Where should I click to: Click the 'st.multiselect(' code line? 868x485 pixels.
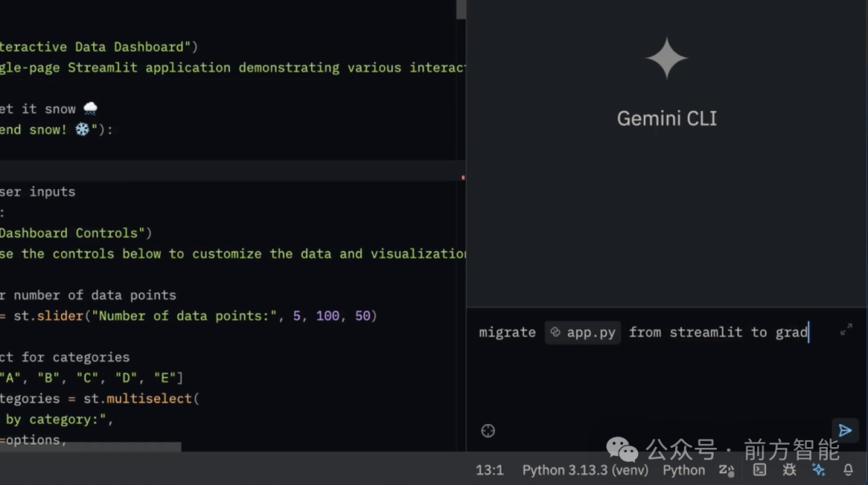100,399
